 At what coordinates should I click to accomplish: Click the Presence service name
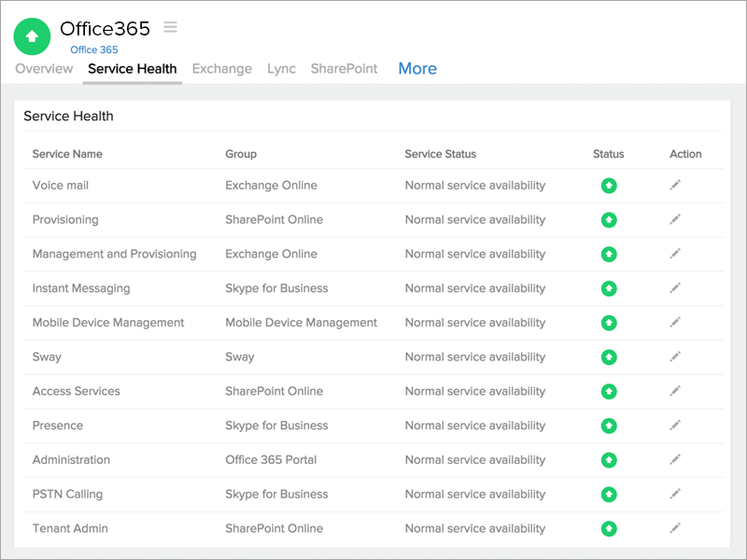(x=58, y=426)
